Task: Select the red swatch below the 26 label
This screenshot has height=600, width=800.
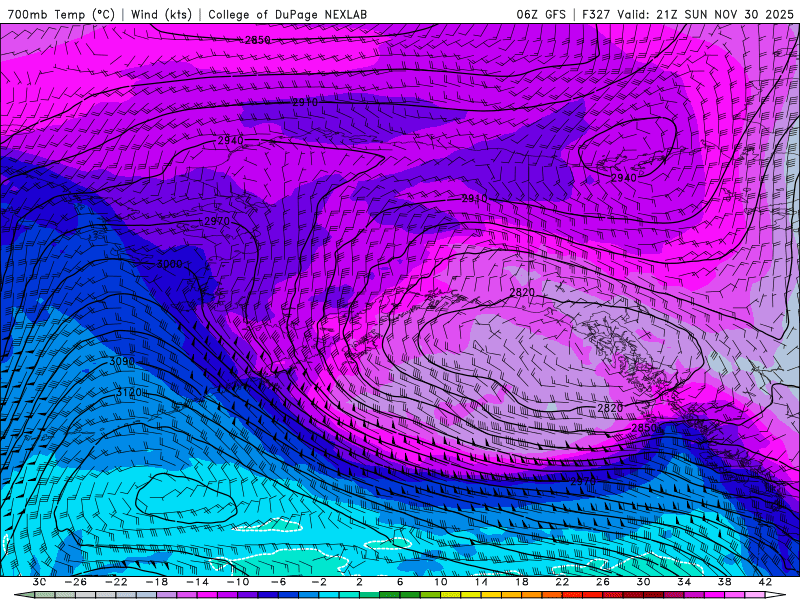Action: [593, 595]
